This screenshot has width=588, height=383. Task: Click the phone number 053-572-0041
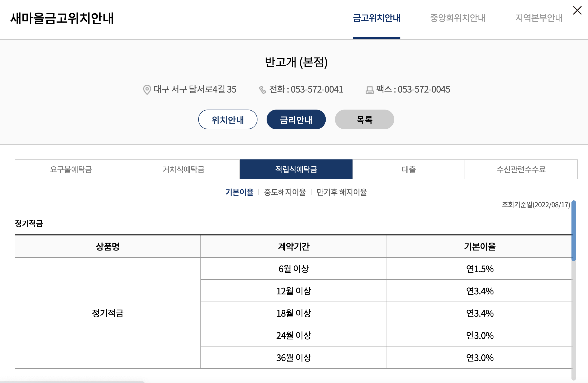317,89
